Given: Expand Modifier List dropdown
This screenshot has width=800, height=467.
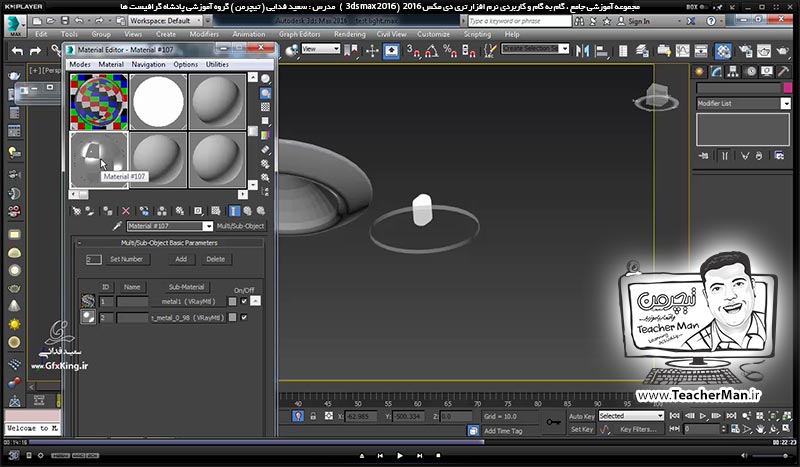Looking at the screenshot, I should pyautogui.click(x=785, y=103).
